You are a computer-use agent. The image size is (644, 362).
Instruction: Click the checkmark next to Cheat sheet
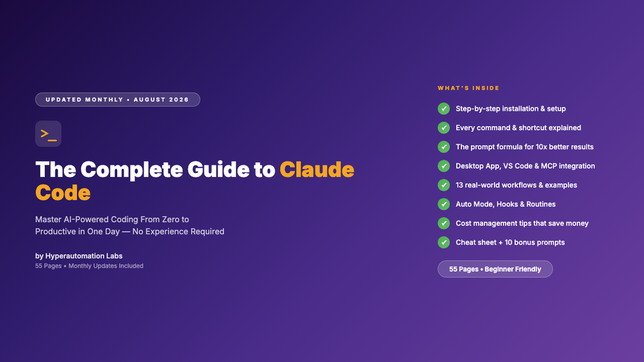click(443, 242)
